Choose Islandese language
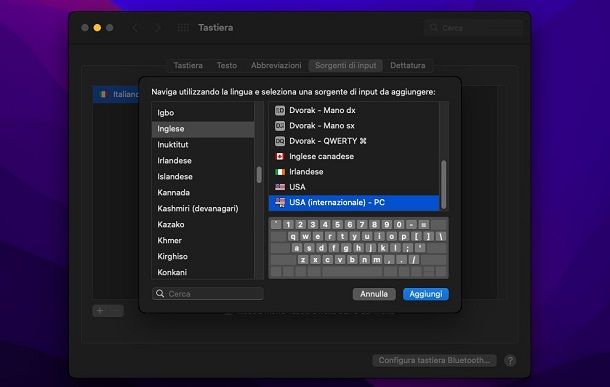The height and width of the screenshot is (387, 610). (x=203, y=177)
